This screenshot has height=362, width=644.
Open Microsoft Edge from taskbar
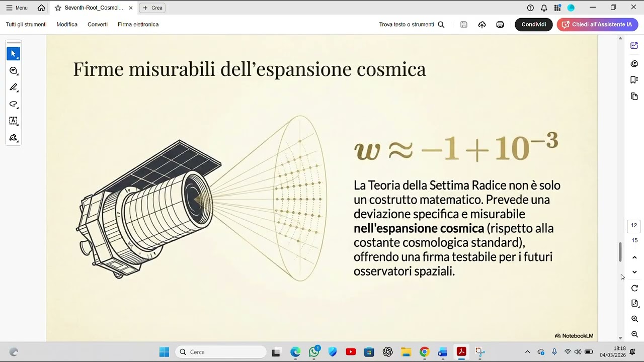click(x=295, y=352)
